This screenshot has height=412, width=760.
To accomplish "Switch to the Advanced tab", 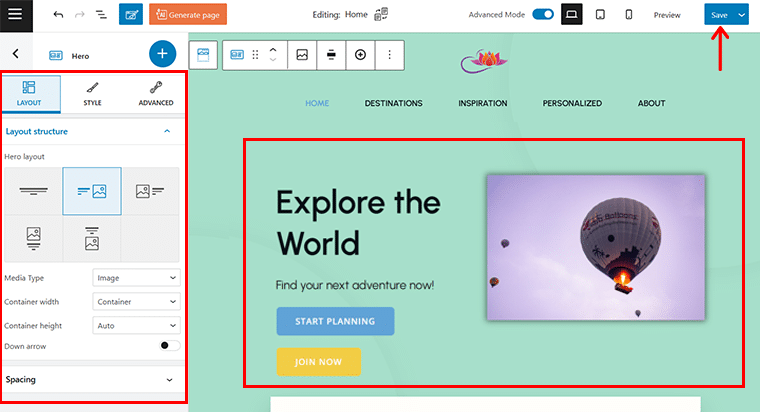I will point(156,94).
